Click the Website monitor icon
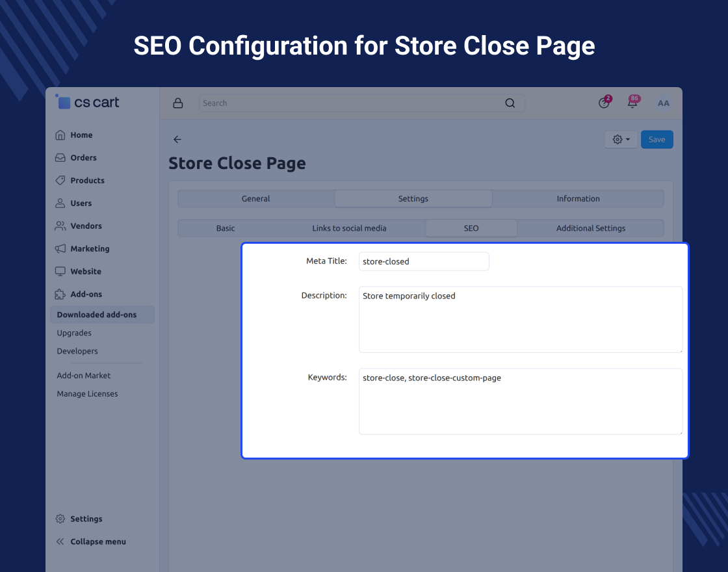 click(x=60, y=272)
